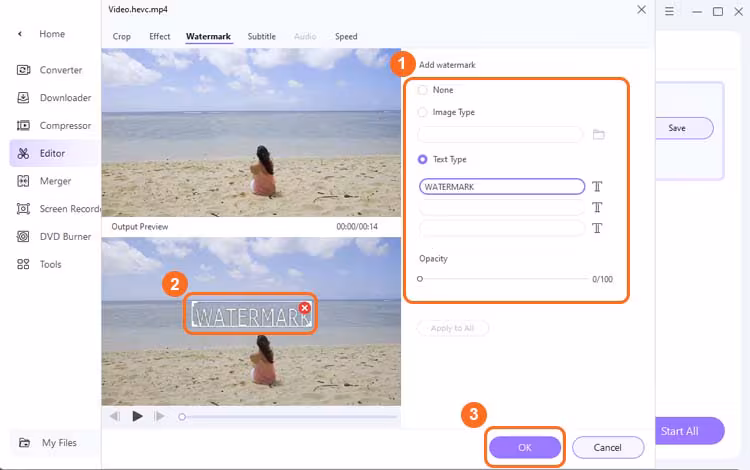
Task: Open font settings for third text field
Action: pos(597,228)
